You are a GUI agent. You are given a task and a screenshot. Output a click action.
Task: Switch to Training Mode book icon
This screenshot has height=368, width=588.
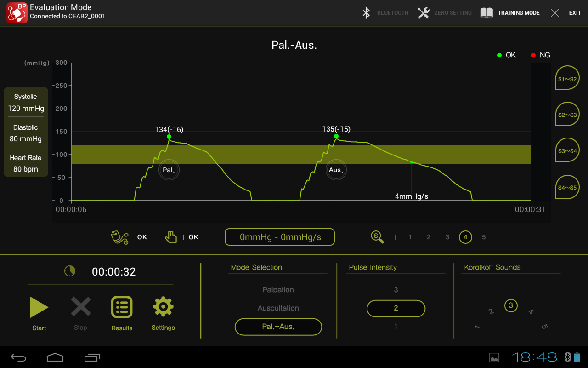click(486, 13)
